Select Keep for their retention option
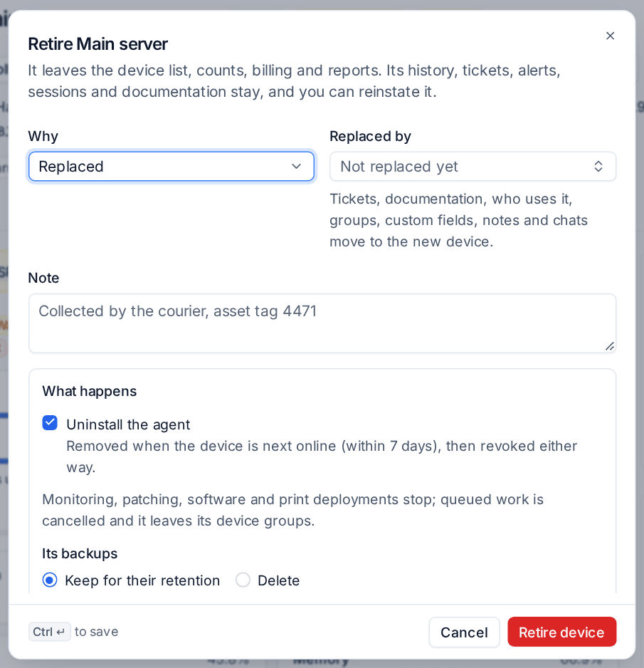The height and width of the screenshot is (668, 644). point(50,580)
